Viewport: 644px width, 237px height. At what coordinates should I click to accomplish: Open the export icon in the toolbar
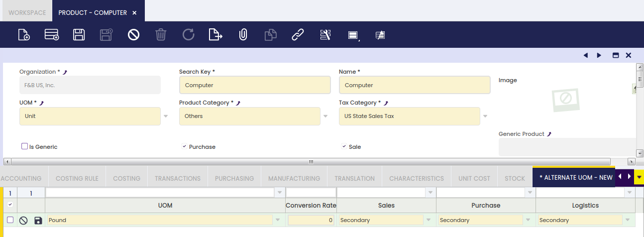click(x=215, y=35)
